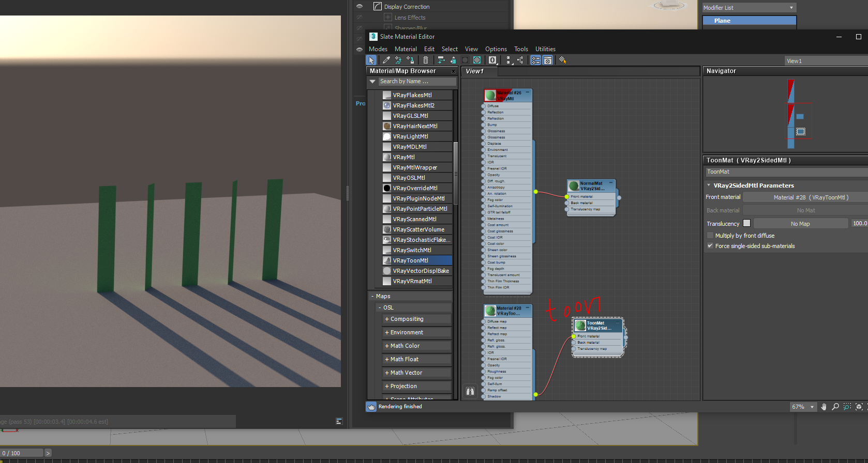Click Translucency No Map button

800,224
